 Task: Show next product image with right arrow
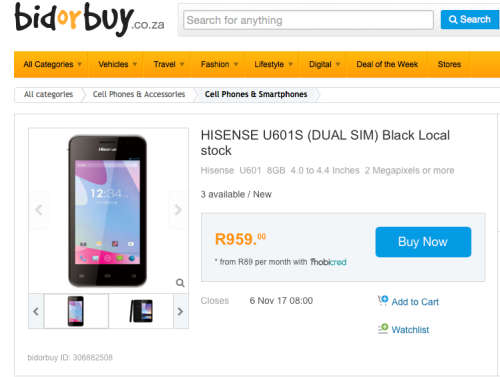coord(178,210)
